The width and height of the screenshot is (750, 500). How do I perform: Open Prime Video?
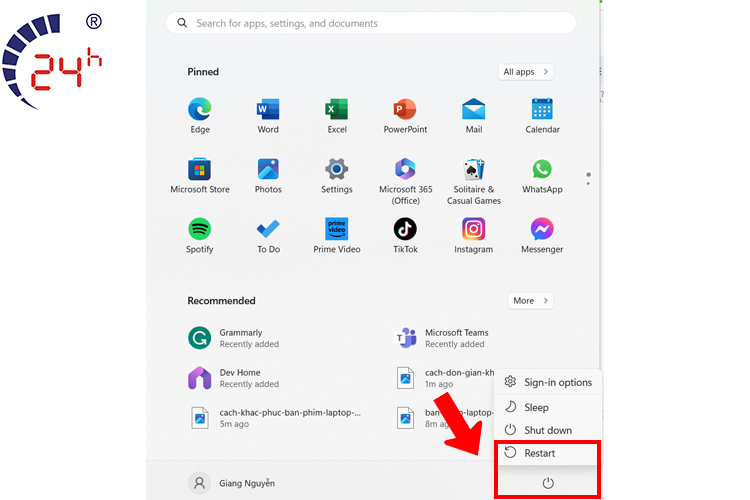coord(337,235)
